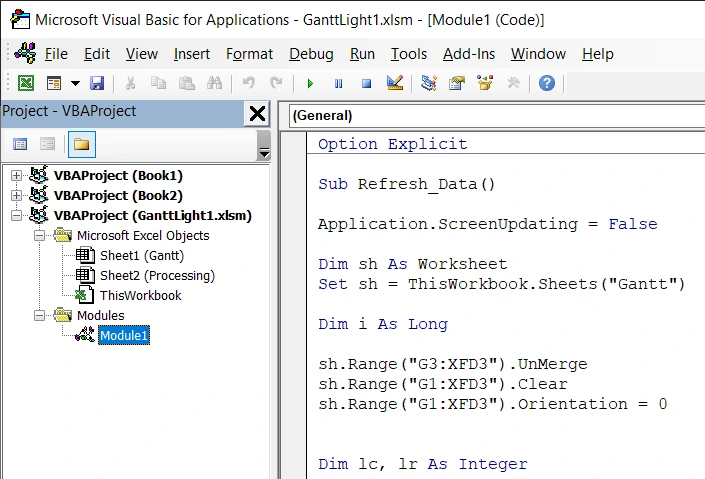705x479 pixels.
Task: Open the Format menu
Action: [249, 54]
